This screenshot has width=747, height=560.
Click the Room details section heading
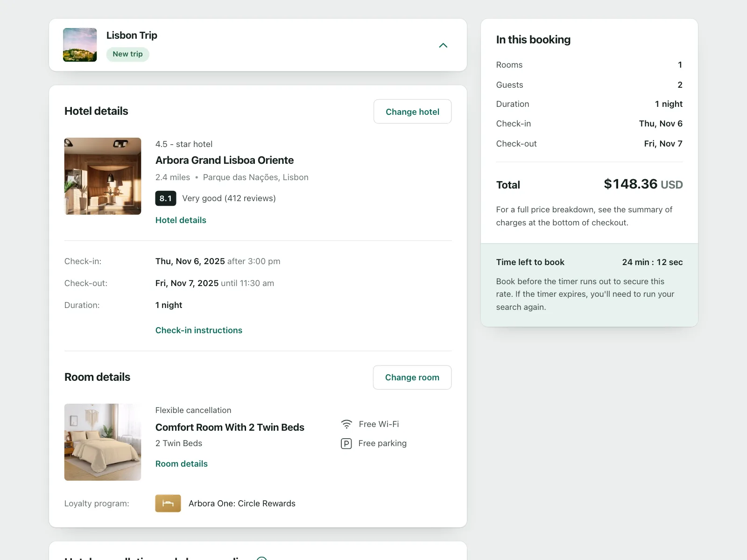pos(97,377)
